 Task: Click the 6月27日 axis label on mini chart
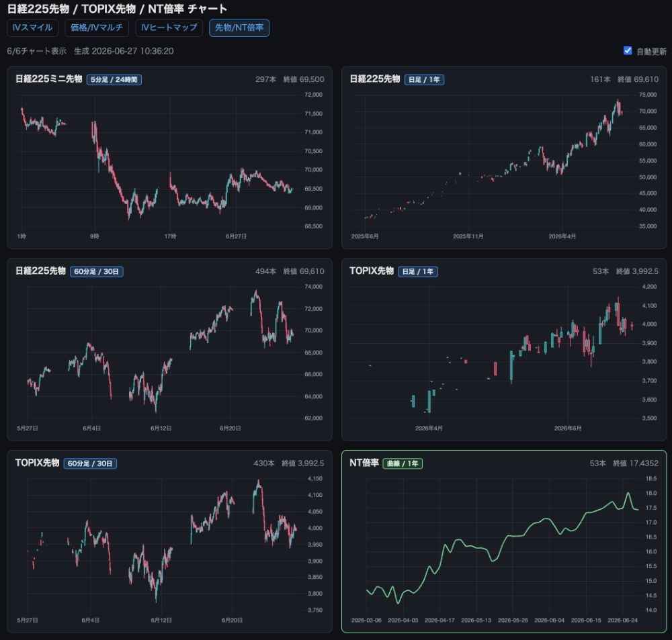coord(236,236)
